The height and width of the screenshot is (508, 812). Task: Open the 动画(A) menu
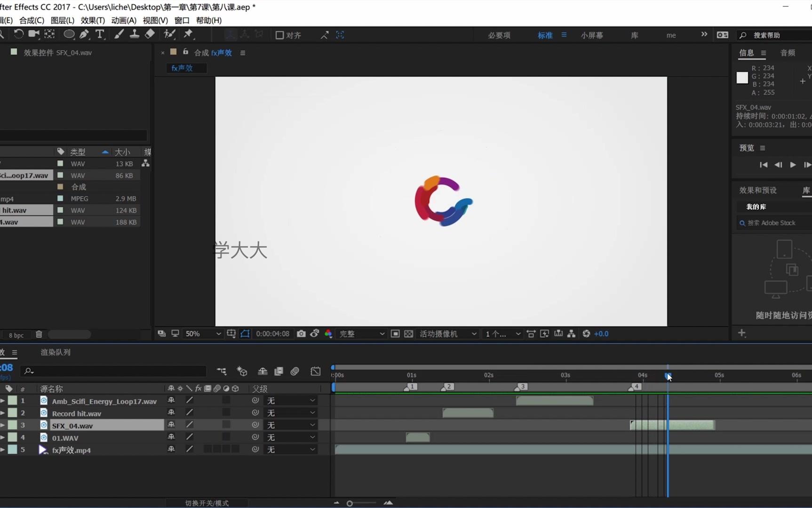pos(124,20)
